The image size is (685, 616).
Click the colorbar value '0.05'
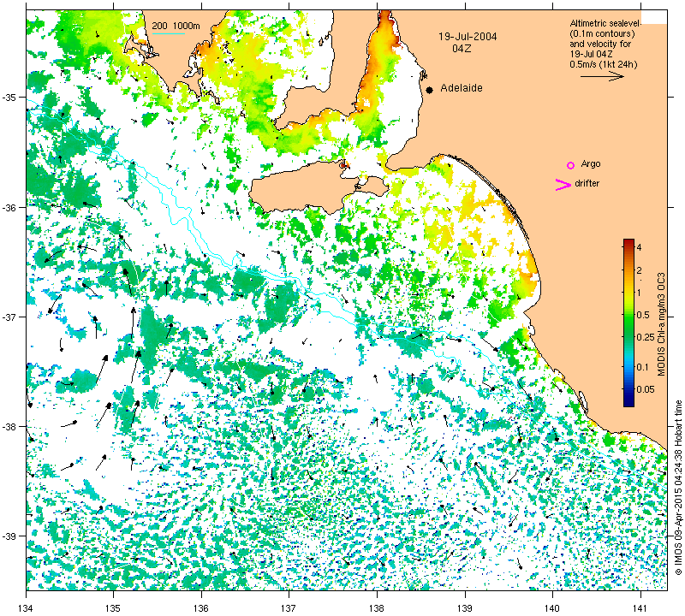click(646, 389)
